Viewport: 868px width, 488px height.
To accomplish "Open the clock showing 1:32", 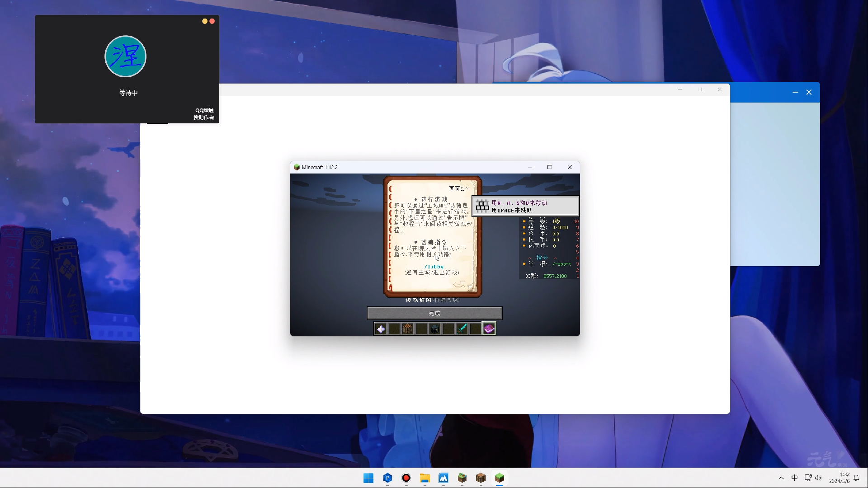I will (x=840, y=478).
